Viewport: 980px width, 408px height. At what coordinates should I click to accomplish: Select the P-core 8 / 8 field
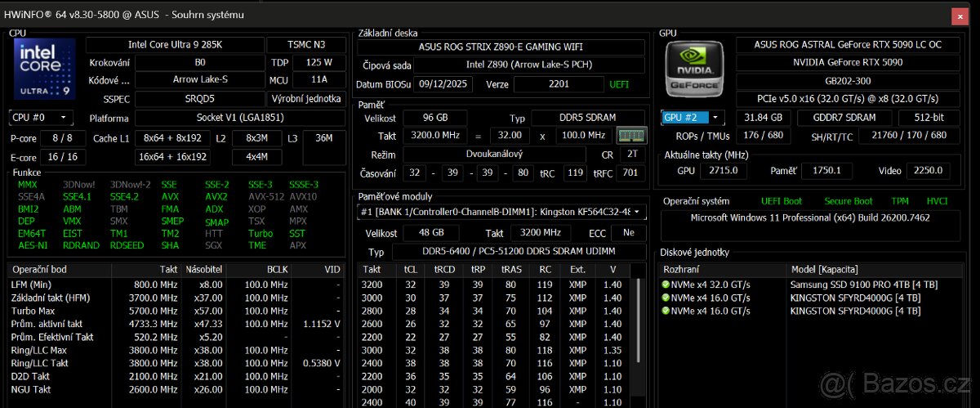[62, 138]
